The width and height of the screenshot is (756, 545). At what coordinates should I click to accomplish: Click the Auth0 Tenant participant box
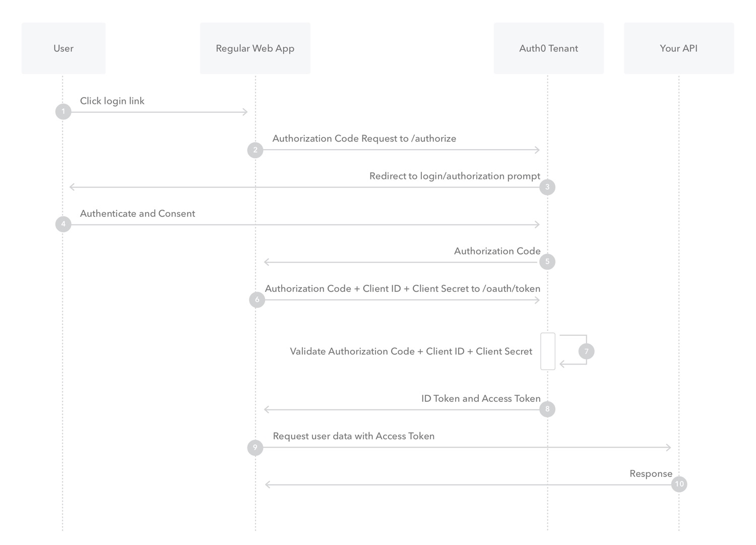(x=548, y=48)
